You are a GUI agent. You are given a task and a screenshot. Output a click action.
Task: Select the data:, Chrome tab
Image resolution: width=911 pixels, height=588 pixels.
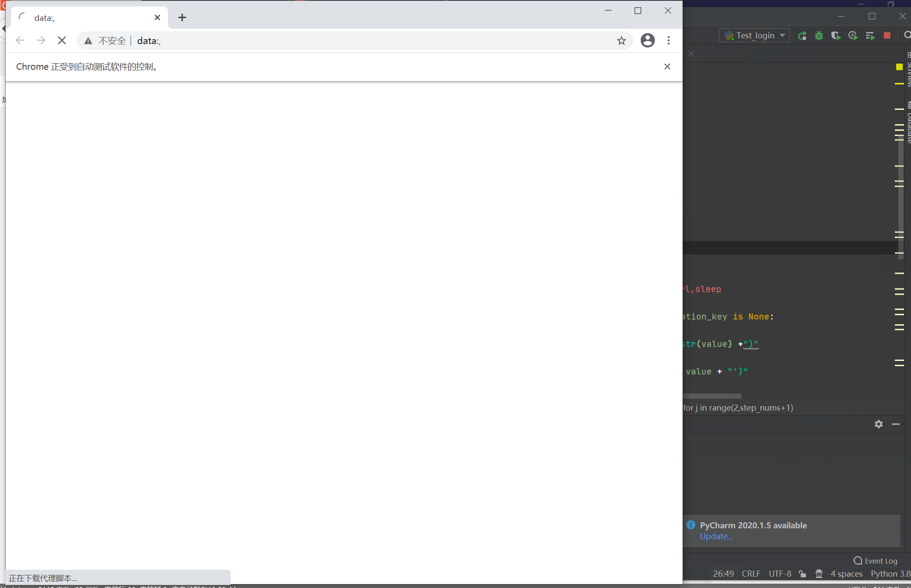coord(89,18)
